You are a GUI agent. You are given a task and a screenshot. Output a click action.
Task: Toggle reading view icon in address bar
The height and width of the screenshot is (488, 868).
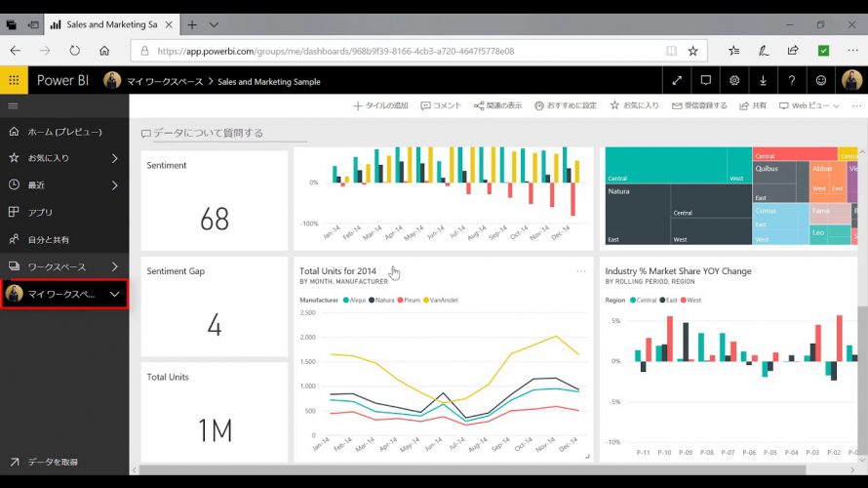click(671, 51)
